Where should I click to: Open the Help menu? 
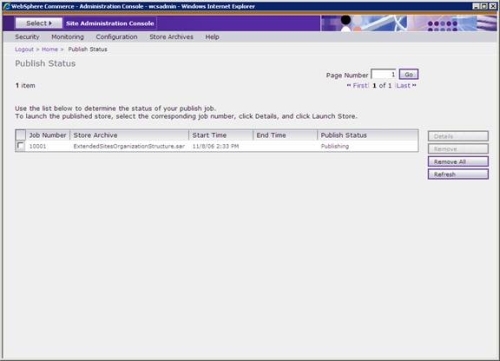point(212,37)
